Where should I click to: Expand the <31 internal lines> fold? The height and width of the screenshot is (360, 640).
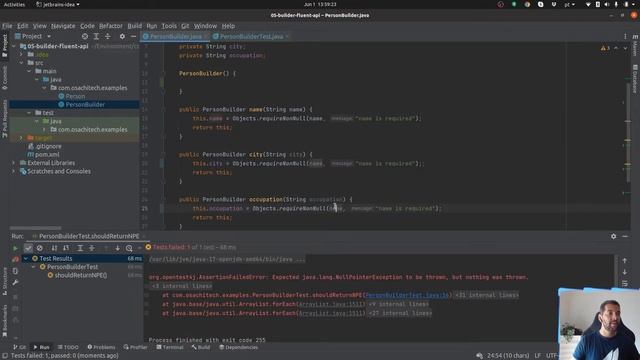[487, 295]
